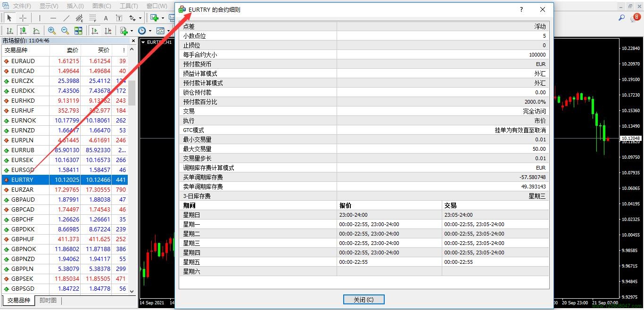Image resolution: width=644 pixels, height=310 pixels.
Task: Select the EURZAR symbol row
Action: [65, 189]
